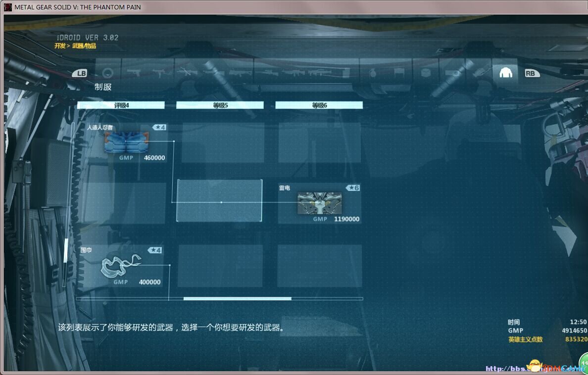Click the RB next-category button
The height and width of the screenshot is (375, 588).
[532, 73]
